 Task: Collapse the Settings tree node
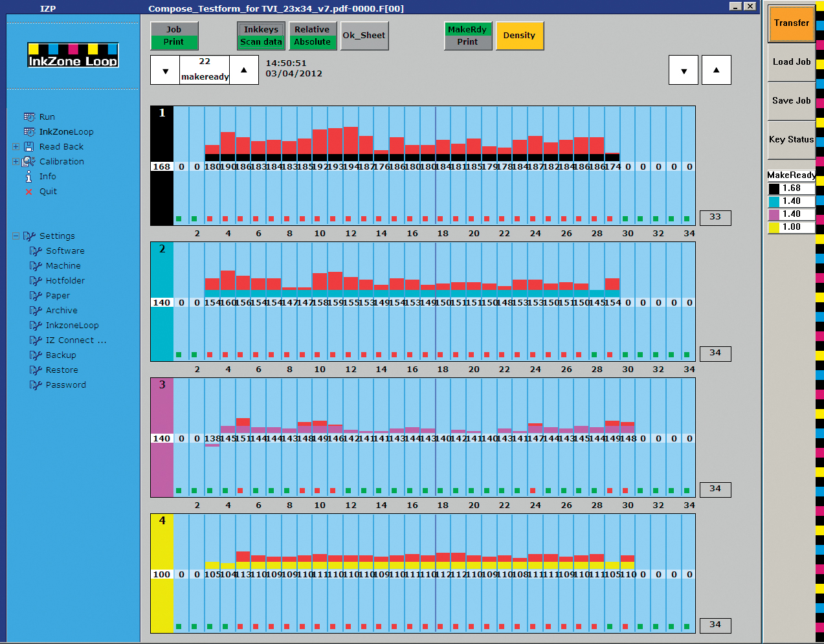click(16, 236)
